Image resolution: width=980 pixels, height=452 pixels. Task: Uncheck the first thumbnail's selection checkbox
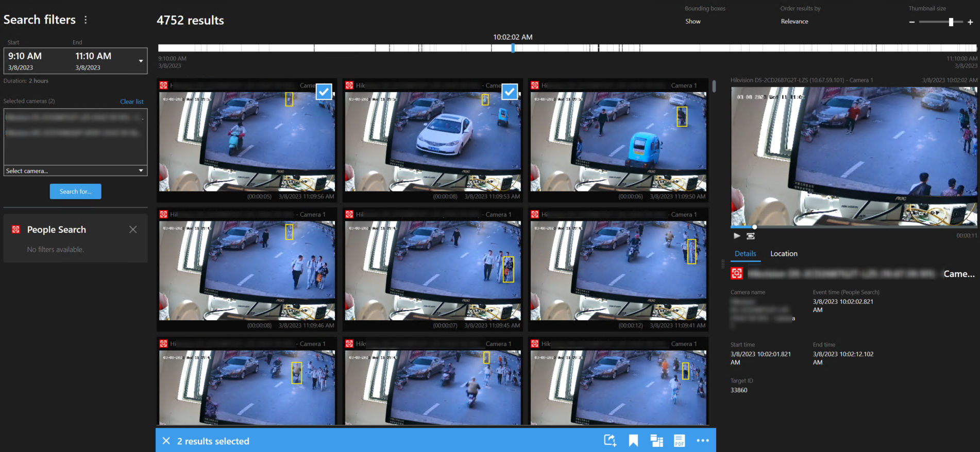coord(324,92)
